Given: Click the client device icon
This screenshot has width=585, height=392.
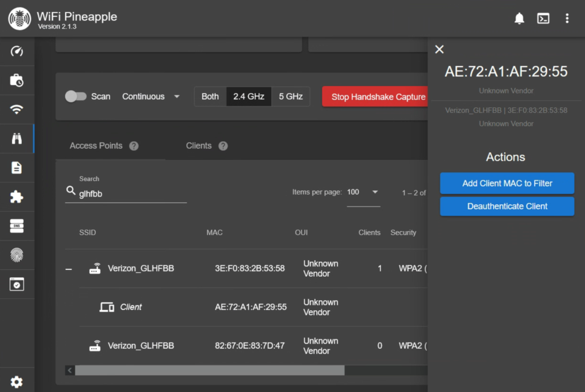Looking at the screenshot, I should pos(107,307).
